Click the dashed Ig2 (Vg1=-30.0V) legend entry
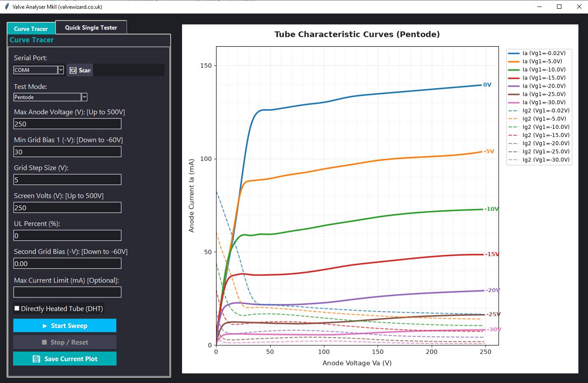This screenshot has height=383, width=588. (539, 160)
